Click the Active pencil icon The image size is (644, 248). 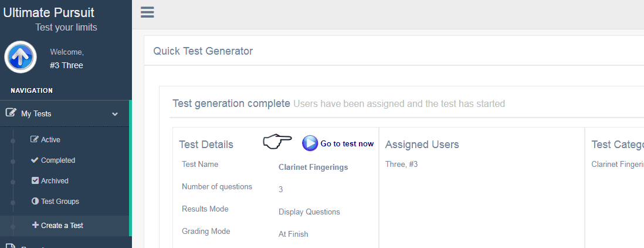(35, 139)
